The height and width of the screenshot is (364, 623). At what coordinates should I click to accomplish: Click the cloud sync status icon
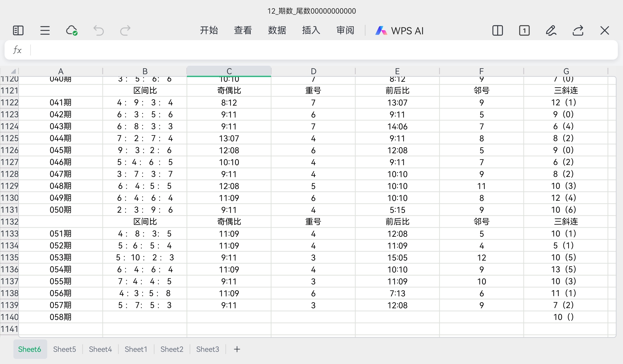point(72,31)
